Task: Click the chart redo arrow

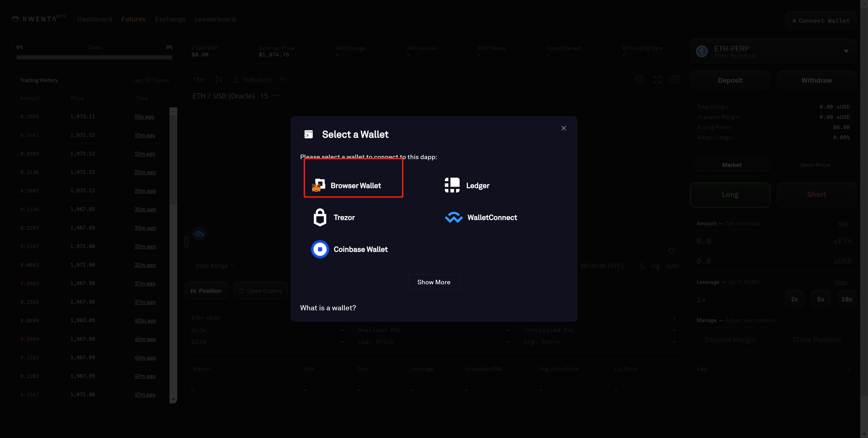Action: tap(297, 80)
